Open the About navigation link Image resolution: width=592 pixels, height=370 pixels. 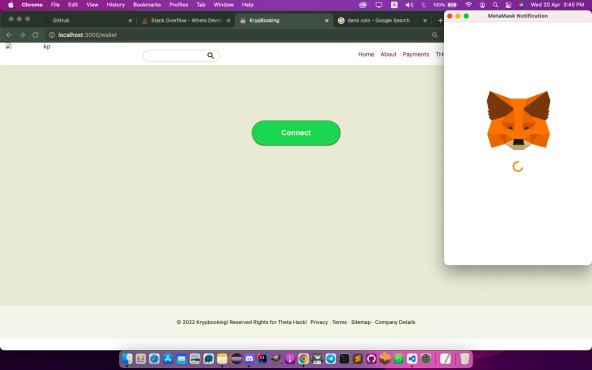[x=388, y=54]
